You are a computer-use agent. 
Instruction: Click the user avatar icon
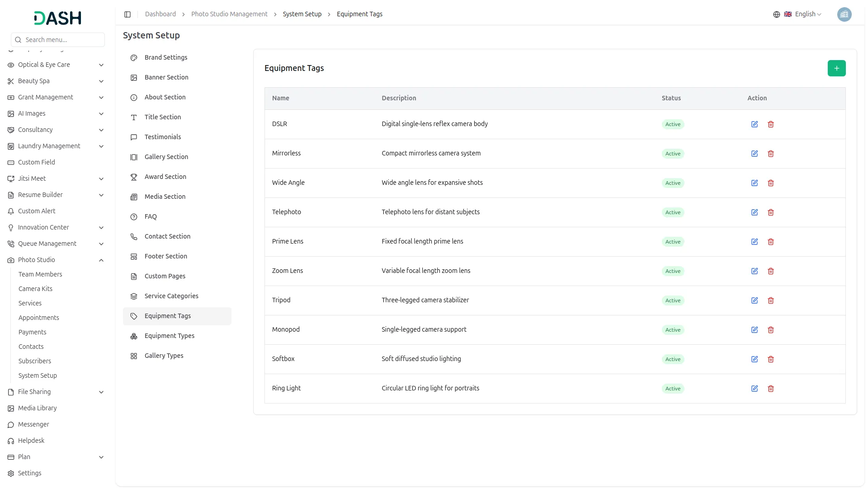tap(844, 14)
